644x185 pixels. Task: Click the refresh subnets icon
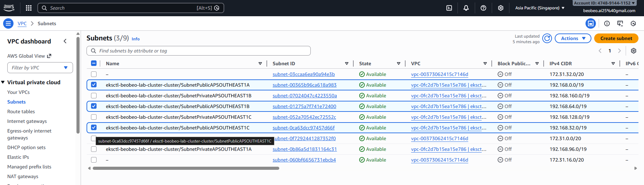pyautogui.click(x=547, y=38)
